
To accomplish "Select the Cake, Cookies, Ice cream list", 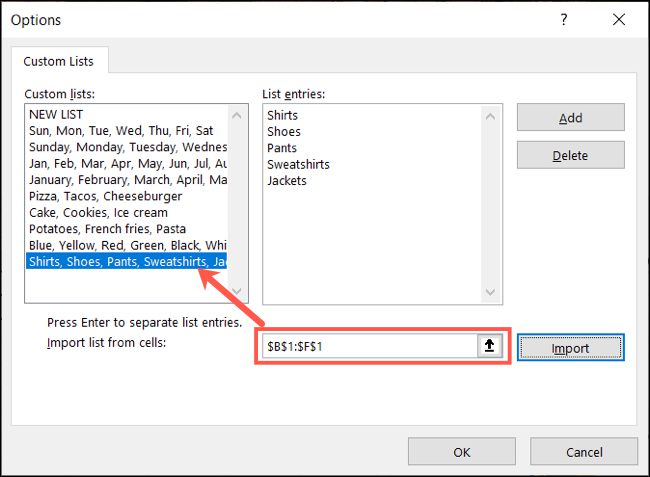I will tap(98, 212).
